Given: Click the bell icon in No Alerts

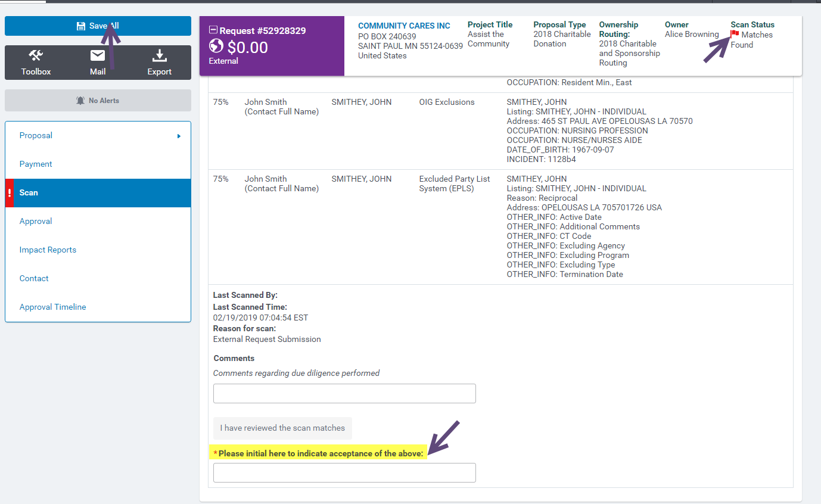Looking at the screenshot, I should click(x=80, y=101).
